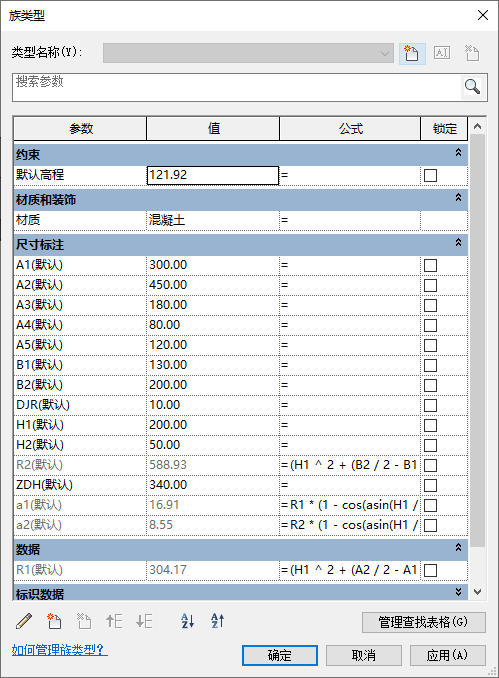This screenshot has height=678, width=499.
Task: Click the rename type icon
Action: (x=442, y=53)
